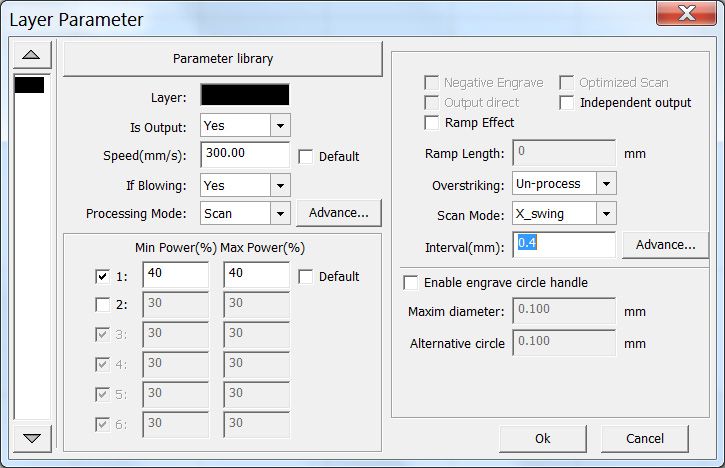Click the Speed input field
The width and height of the screenshot is (725, 468).
(245, 154)
